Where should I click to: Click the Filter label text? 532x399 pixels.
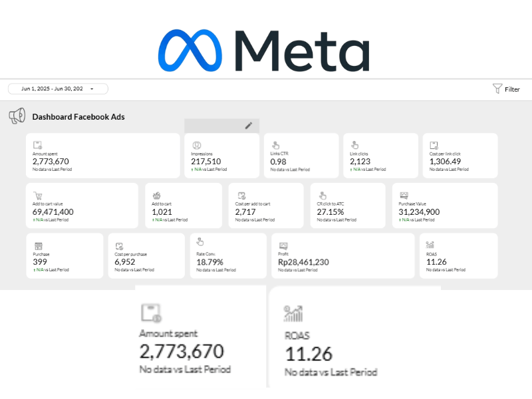click(512, 89)
